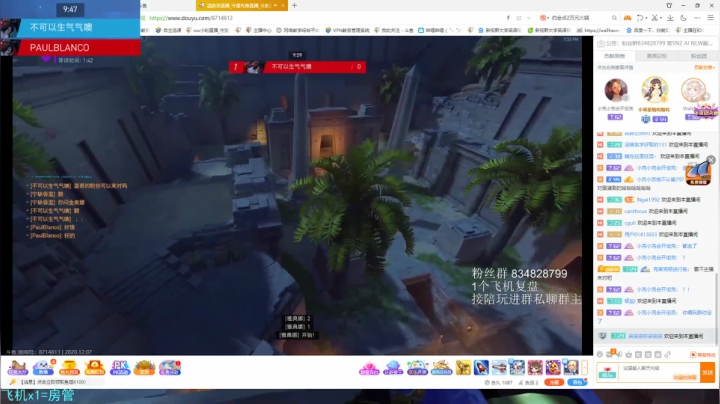Image resolution: width=720 pixels, height=404 pixels.
Task: Send the green robot face gift
Action: [x=417, y=368]
